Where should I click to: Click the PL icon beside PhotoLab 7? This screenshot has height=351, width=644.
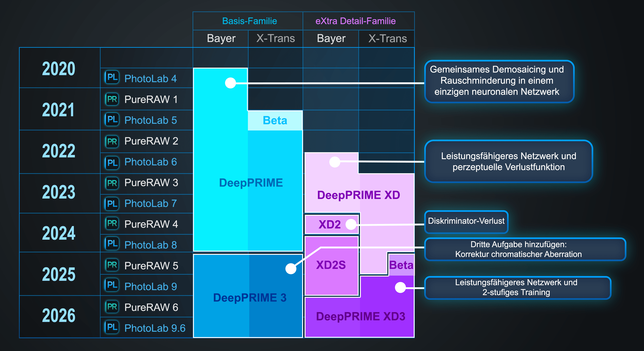[x=112, y=203]
